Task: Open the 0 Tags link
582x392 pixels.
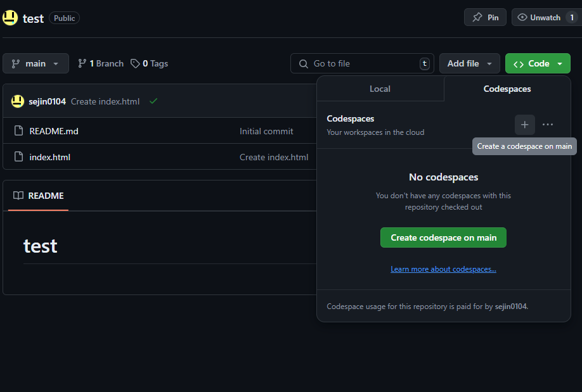Action: (x=150, y=63)
